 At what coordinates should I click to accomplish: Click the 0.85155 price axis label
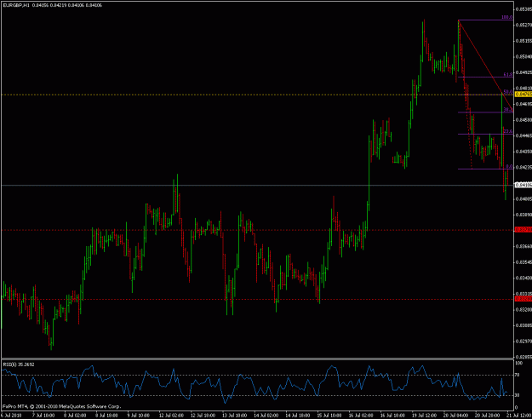pyautogui.click(x=523, y=41)
